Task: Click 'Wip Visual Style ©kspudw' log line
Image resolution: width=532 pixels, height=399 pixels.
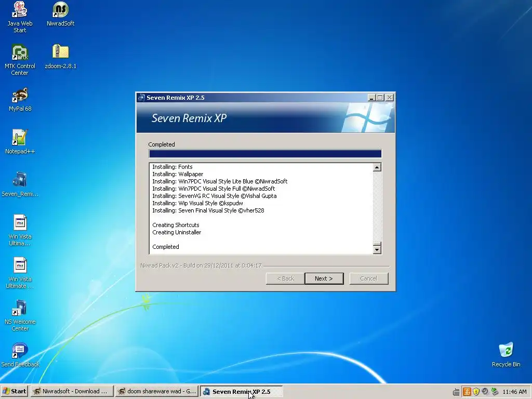Action: tap(197, 203)
